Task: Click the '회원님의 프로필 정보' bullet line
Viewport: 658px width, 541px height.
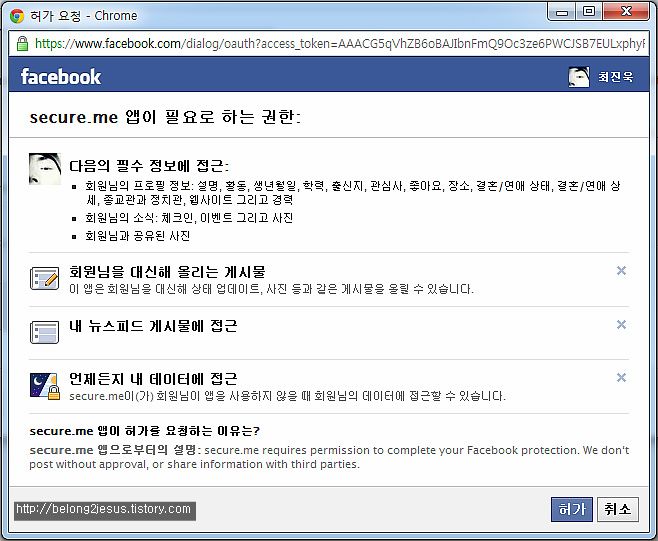Action: coord(352,192)
